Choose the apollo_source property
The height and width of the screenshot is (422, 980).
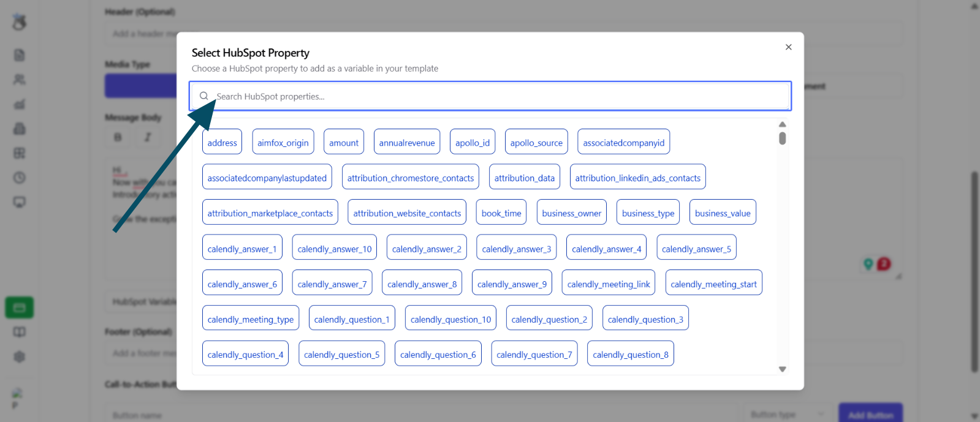click(536, 142)
